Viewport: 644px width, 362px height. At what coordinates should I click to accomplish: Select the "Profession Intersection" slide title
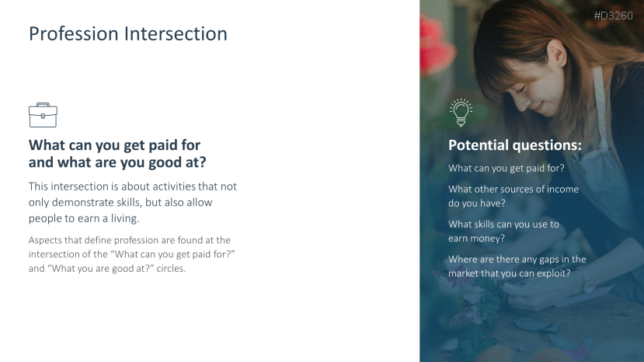click(127, 34)
